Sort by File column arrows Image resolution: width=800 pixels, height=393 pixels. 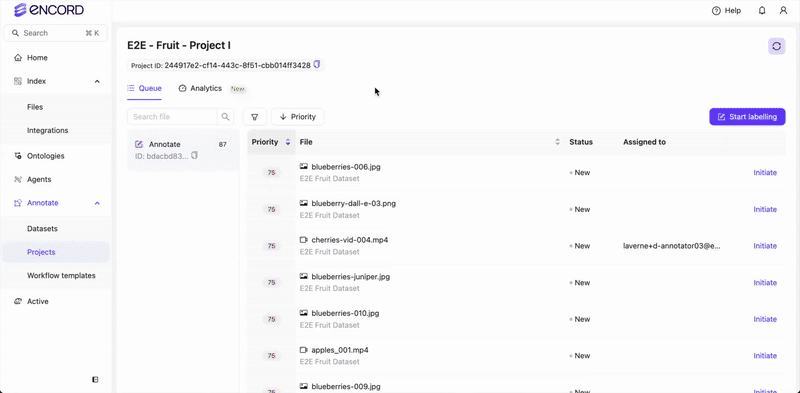tap(557, 142)
